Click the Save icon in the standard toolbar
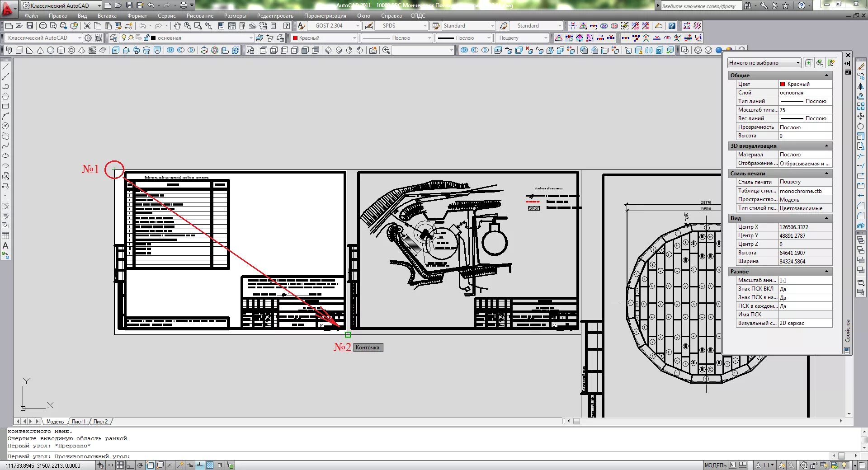Image resolution: width=868 pixels, height=470 pixels. tap(30, 26)
